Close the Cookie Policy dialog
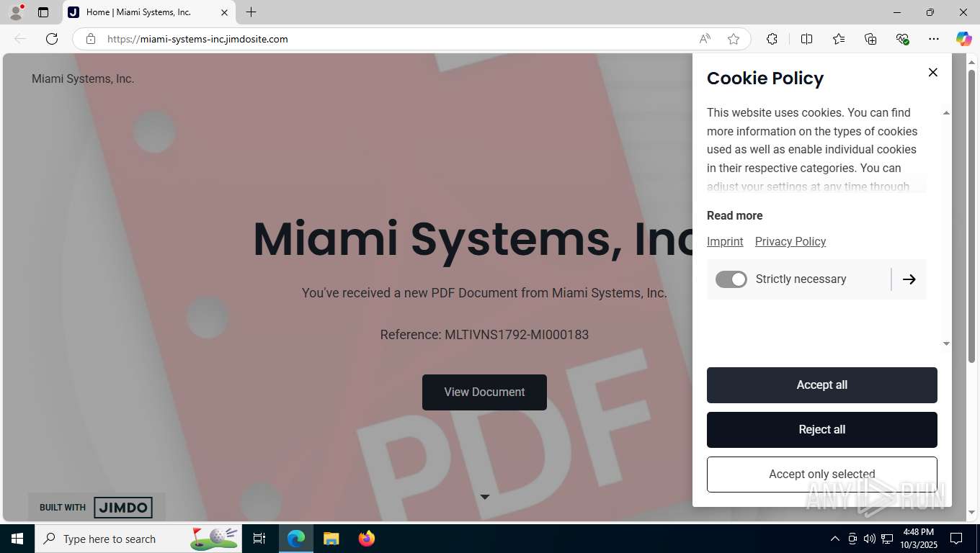This screenshot has width=980, height=553. tap(932, 72)
